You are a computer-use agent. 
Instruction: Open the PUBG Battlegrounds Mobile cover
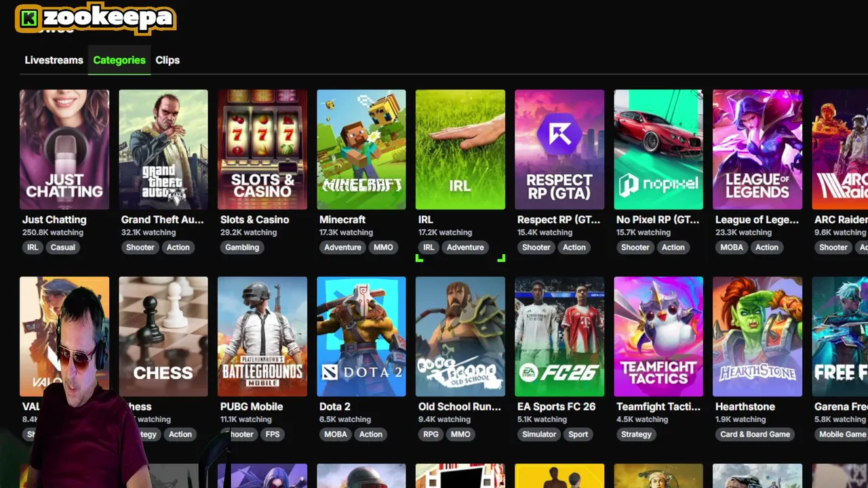coord(262,336)
